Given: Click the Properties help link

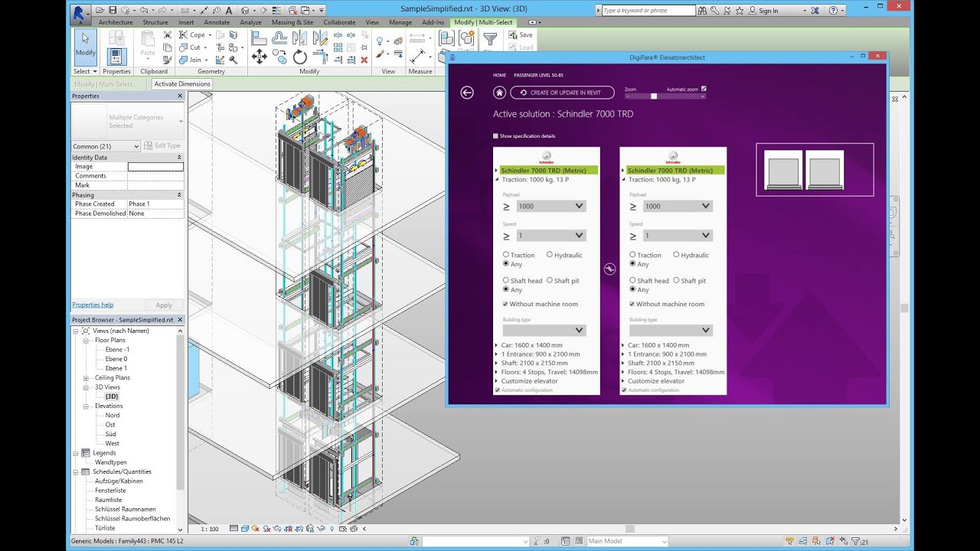Looking at the screenshot, I should tap(93, 305).
